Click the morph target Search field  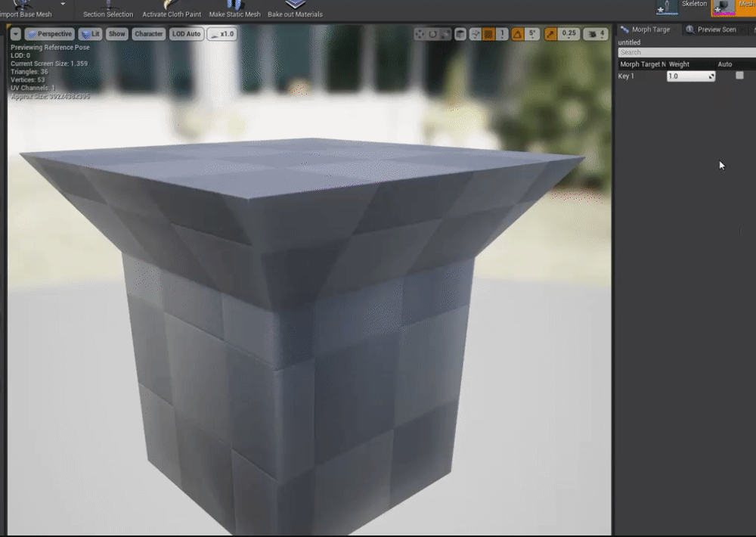pos(684,53)
